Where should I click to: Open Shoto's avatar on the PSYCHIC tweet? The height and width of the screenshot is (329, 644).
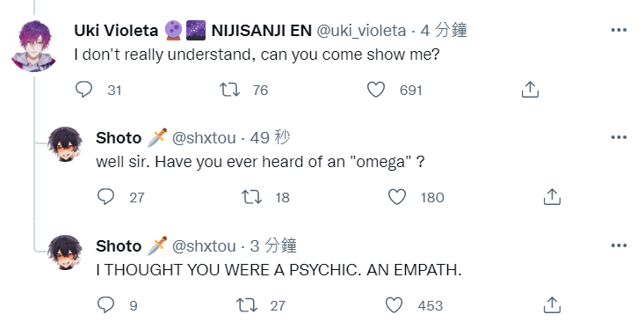(x=65, y=252)
